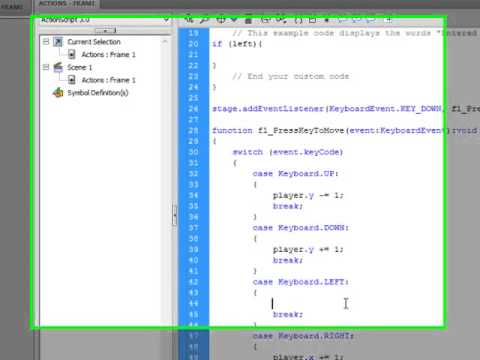
Task: Select the Current Selection icon in script navigator
Action: tap(58, 42)
